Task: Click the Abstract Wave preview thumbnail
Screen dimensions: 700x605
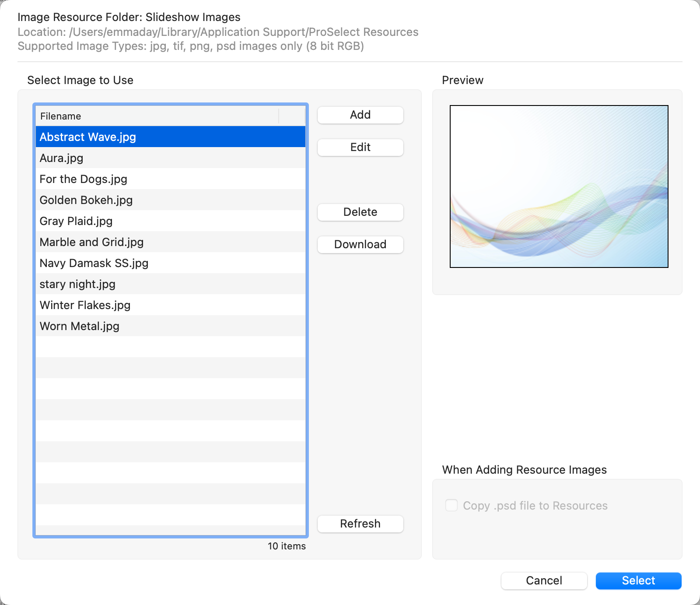Action: click(559, 186)
